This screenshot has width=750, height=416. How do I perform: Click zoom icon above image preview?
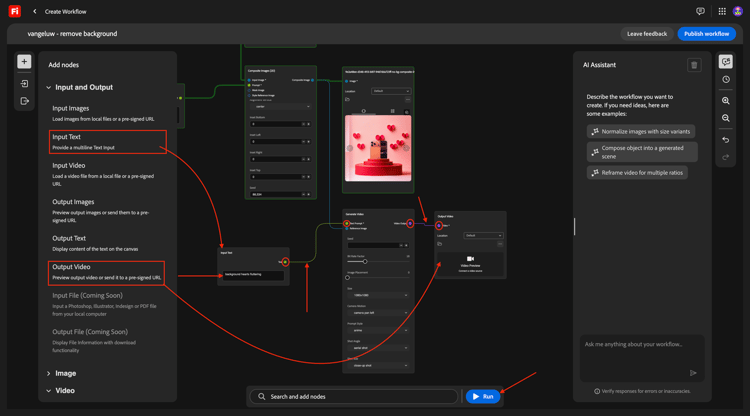(x=407, y=112)
